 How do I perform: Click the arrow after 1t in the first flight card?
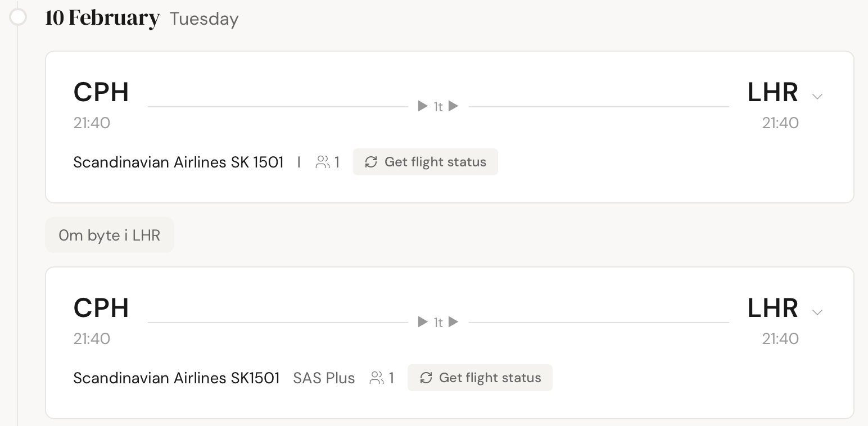(x=454, y=106)
